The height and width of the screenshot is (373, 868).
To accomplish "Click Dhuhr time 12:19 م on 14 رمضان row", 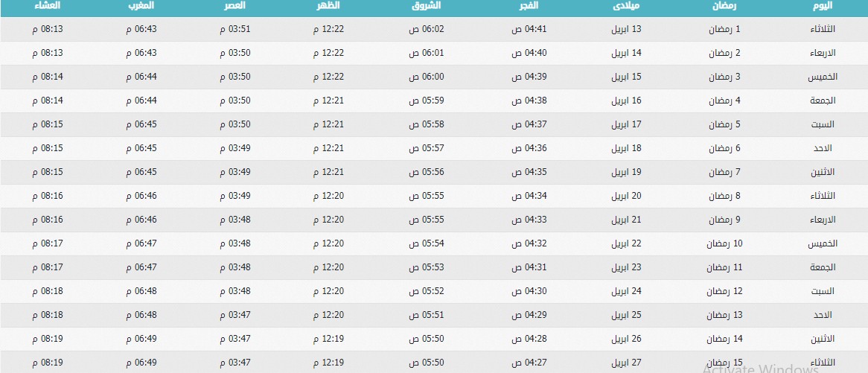I will tap(328, 339).
